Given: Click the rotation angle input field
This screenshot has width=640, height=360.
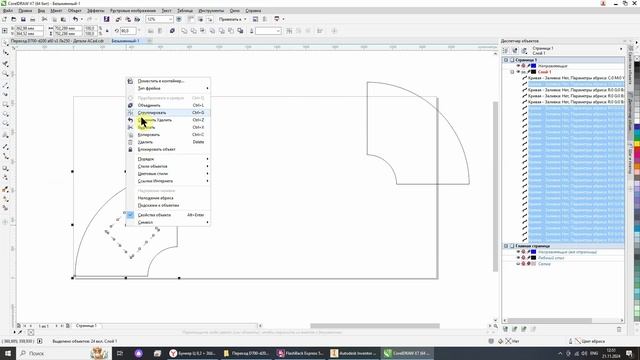Looking at the screenshot, I should point(128,31).
